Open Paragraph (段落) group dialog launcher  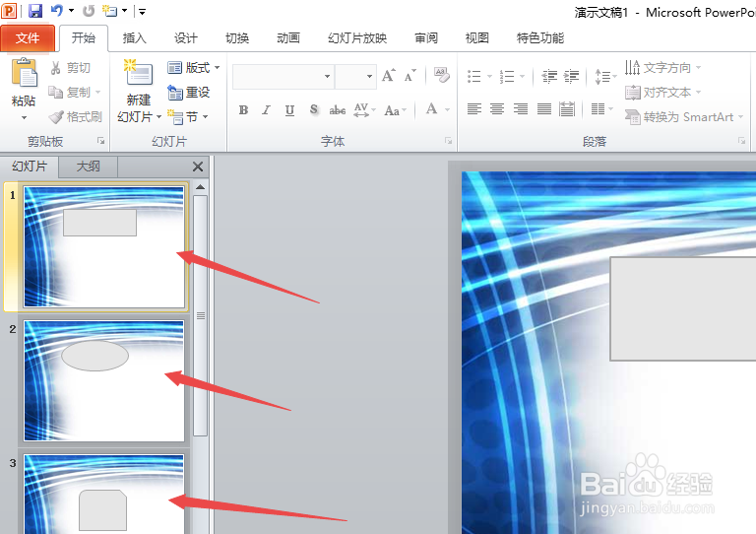point(741,141)
